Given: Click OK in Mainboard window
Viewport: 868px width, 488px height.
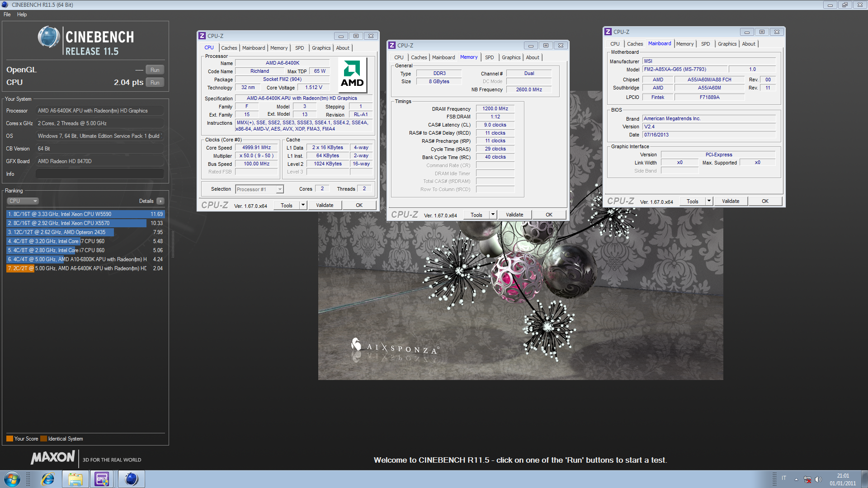Looking at the screenshot, I should pyautogui.click(x=765, y=201).
